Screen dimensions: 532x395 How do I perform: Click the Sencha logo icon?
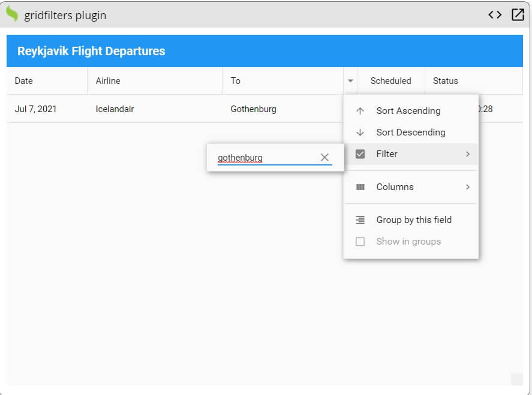pos(11,14)
